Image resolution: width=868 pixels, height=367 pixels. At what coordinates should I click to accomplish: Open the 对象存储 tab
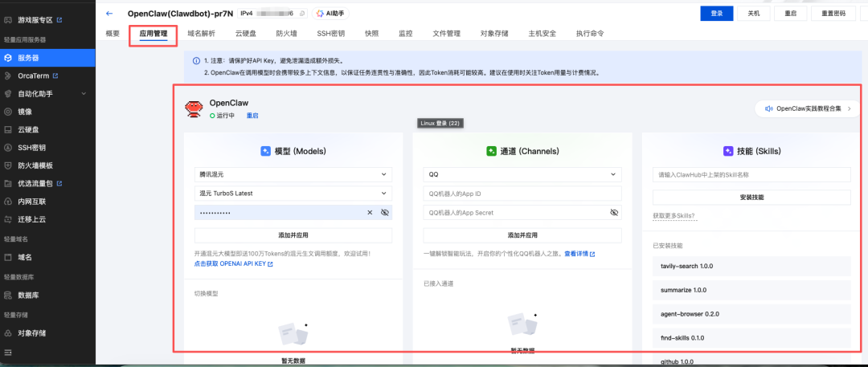494,34
